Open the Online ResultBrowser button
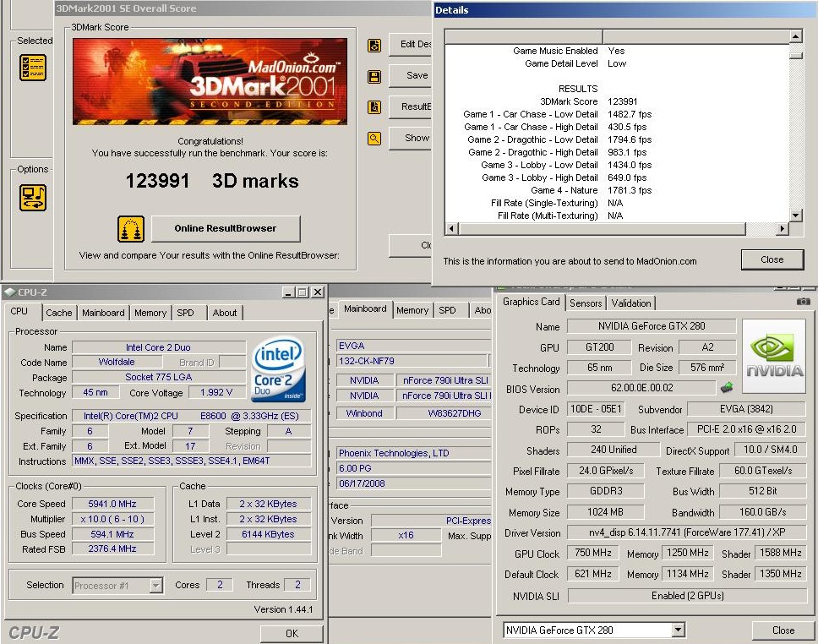Screen dimensions: 818x644 point(226,228)
